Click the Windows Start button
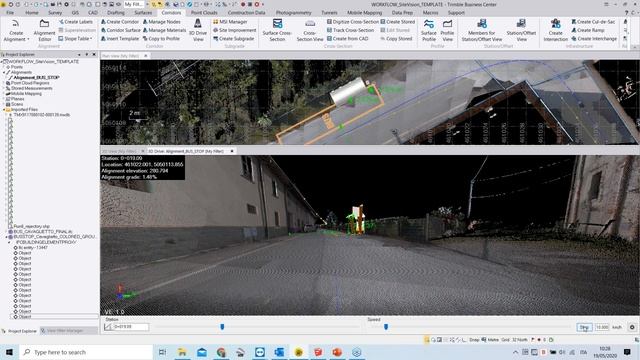 (x=9, y=352)
